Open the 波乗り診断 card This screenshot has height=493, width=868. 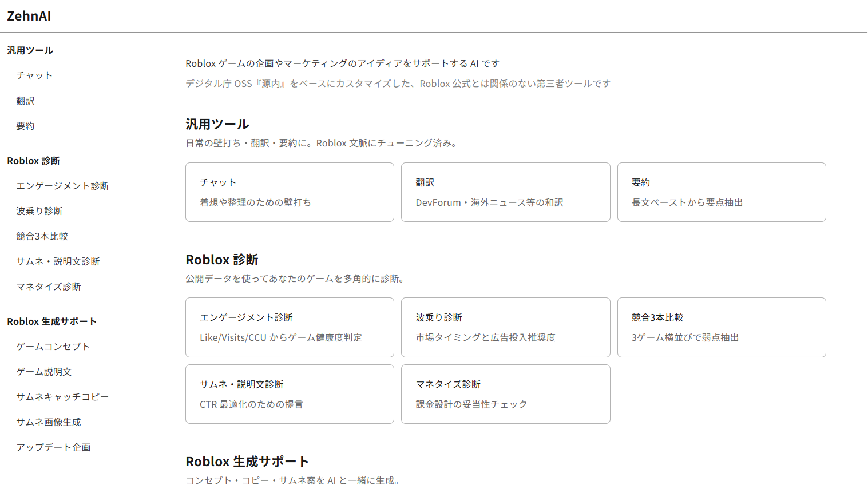[x=506, y=327]
